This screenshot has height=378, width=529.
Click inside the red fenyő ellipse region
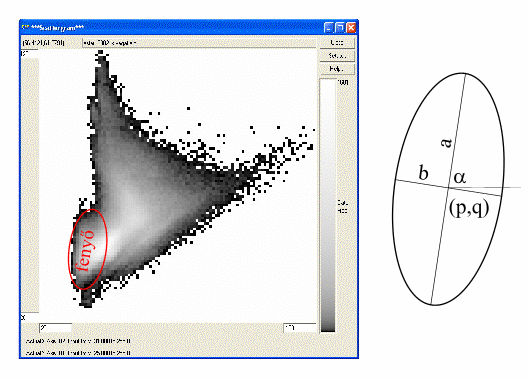point(88,249)
